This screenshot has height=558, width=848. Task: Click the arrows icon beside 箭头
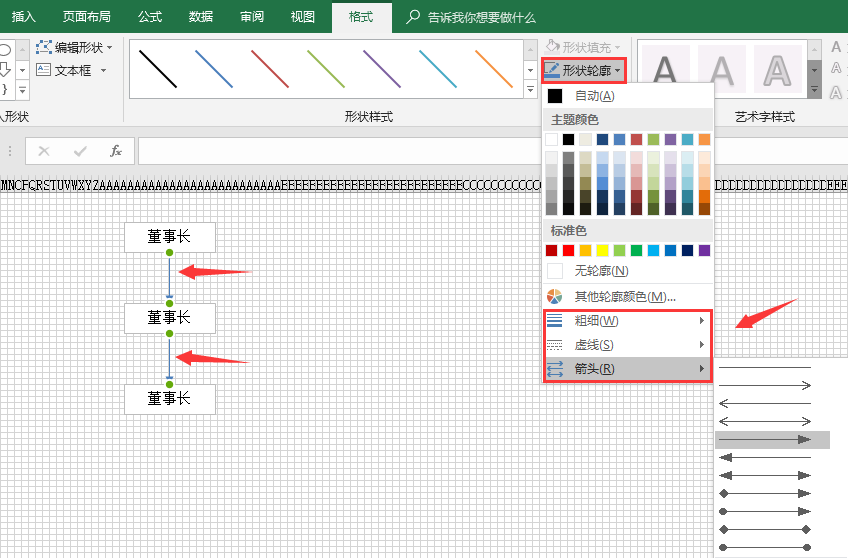click(554, 369)
